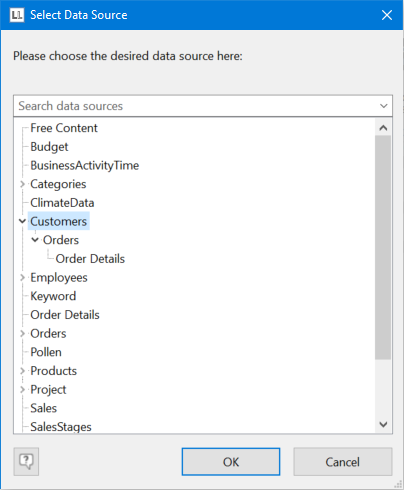The height and width of the screenshot is (490, 404).
Task: Click the help icon button
Action: [x=26, y=462]
